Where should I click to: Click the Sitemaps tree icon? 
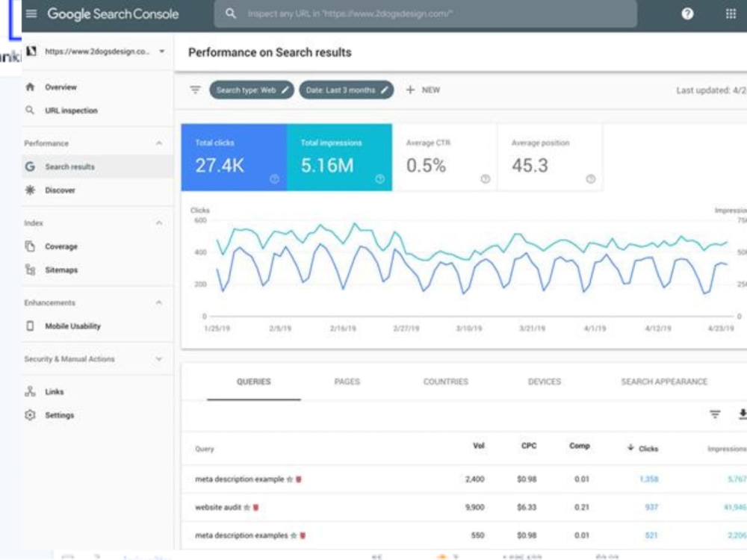point(30,270)
